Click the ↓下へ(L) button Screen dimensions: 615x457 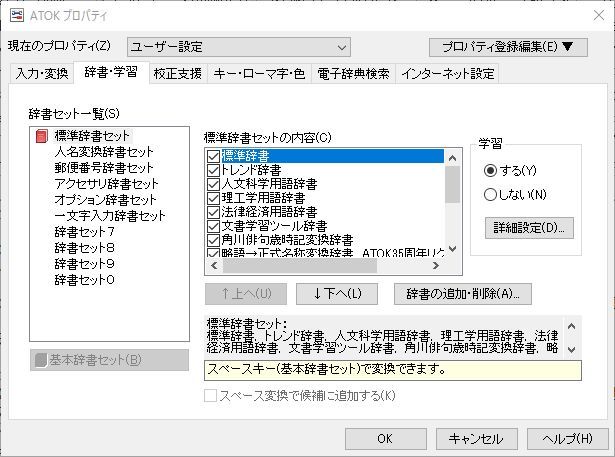coord(337,294)
